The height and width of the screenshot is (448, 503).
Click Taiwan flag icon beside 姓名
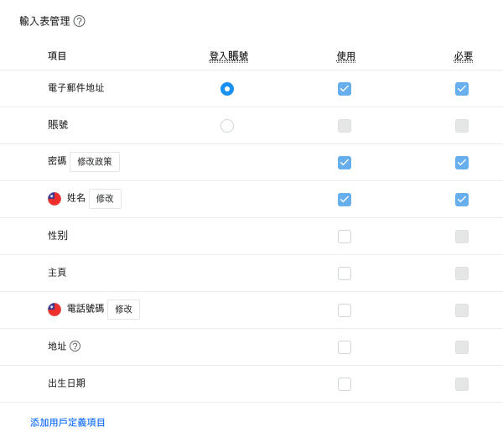point(54,199)
